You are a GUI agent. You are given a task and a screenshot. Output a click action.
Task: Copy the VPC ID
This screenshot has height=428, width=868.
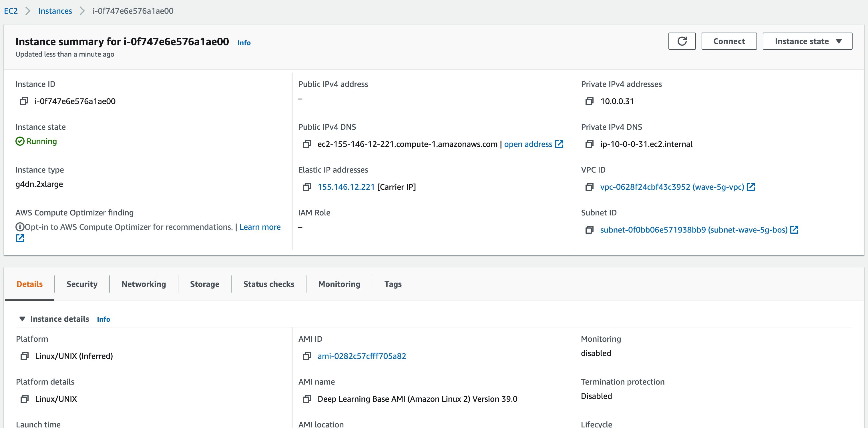(589, 187)
